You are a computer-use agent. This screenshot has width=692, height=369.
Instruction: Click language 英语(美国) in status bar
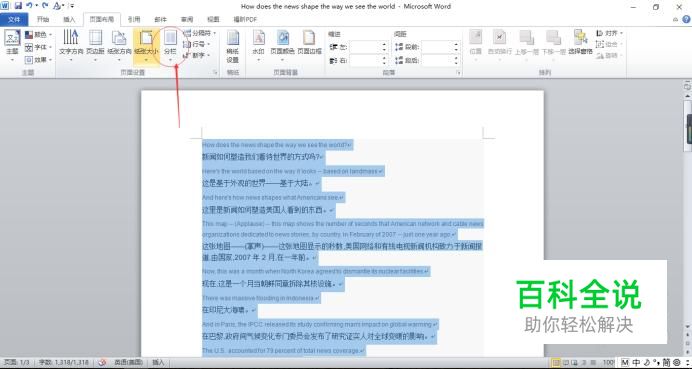point(128,362)
